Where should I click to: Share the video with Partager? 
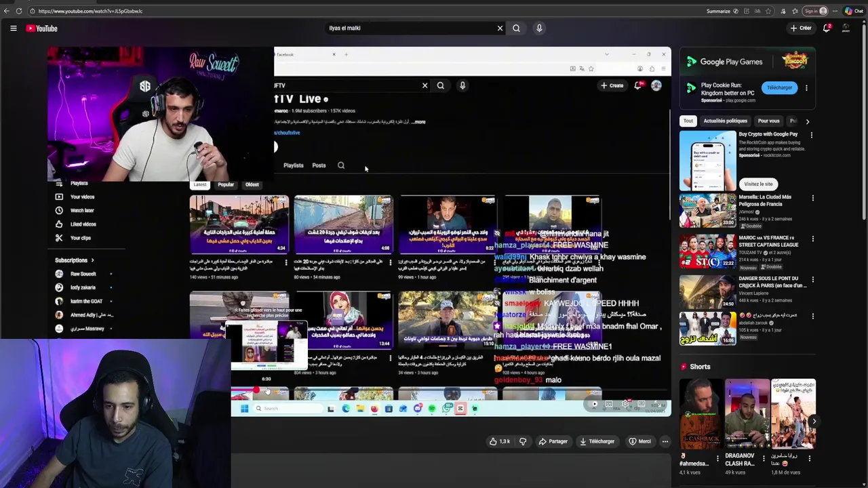pyautogui.click(x=553, y=441)
